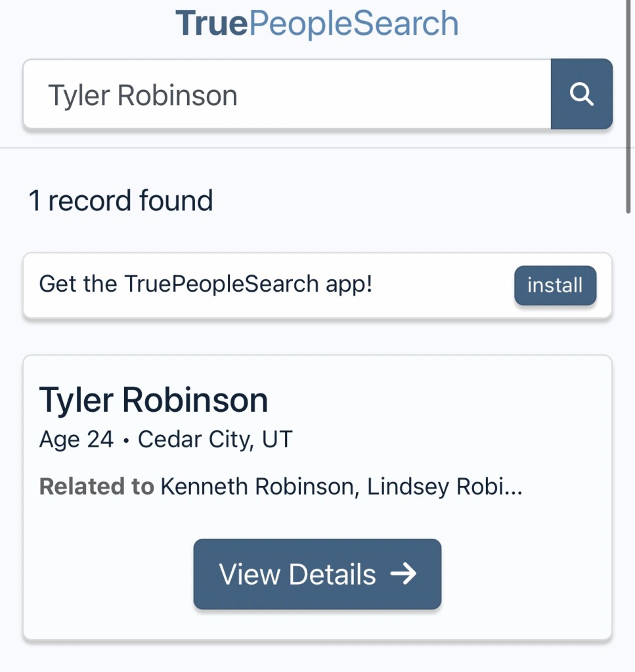Click the magnifying glass search icon
635x672 pixels.
(x=581, y=94)
